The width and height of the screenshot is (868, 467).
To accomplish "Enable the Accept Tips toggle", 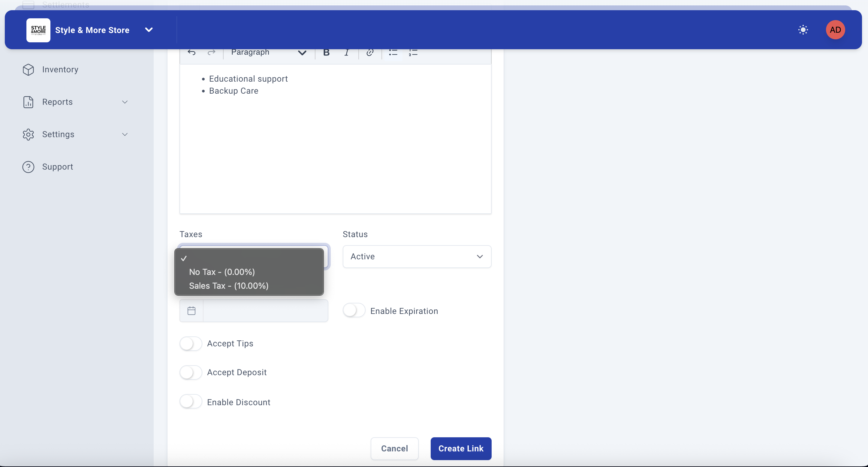I will click(190, 344).
